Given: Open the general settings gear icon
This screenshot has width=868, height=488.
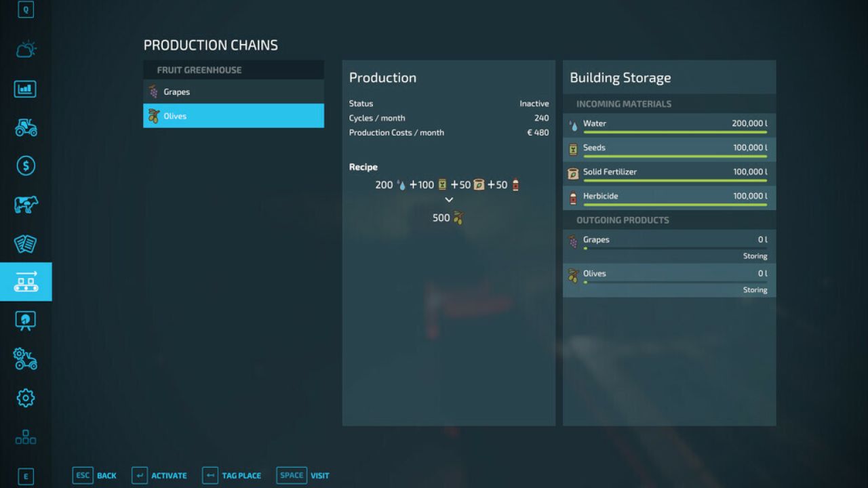Looking at the screenshot, I should pyautogui.click(x=26, y=398).
